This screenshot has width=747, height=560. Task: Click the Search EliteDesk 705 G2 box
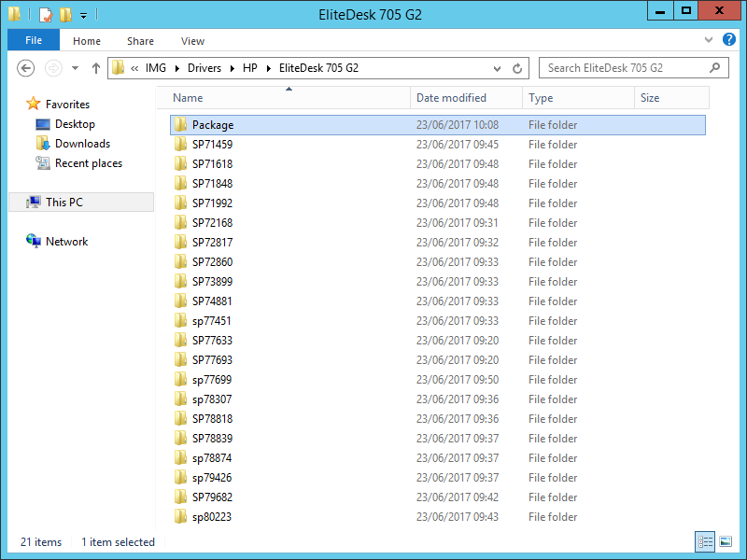tap(634, 68)
